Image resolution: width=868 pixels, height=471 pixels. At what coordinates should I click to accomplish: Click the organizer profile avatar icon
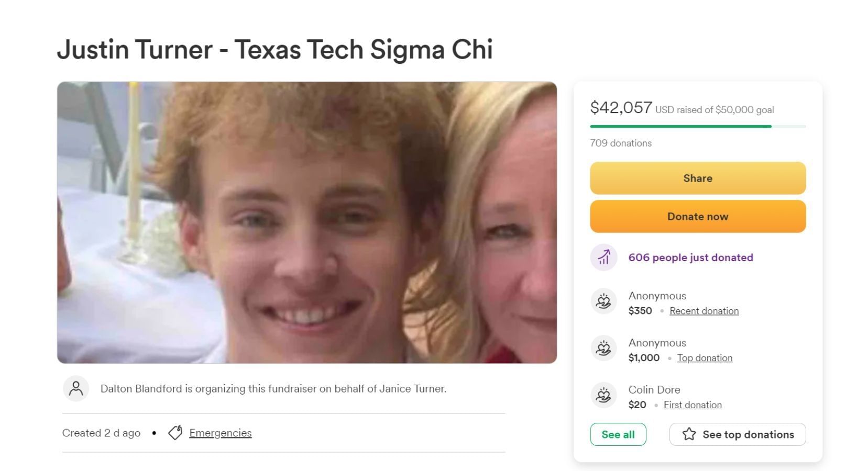pos(76,389)
